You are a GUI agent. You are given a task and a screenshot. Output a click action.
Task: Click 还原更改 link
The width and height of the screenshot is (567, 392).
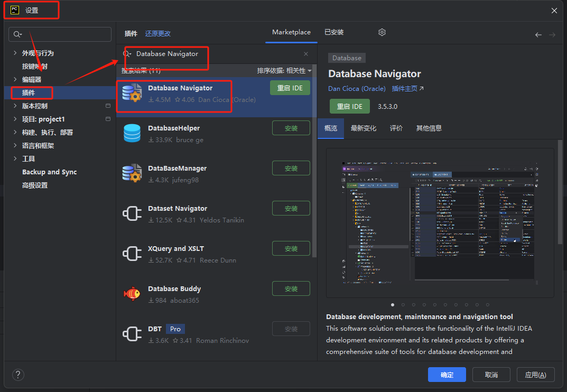point(157,34)
